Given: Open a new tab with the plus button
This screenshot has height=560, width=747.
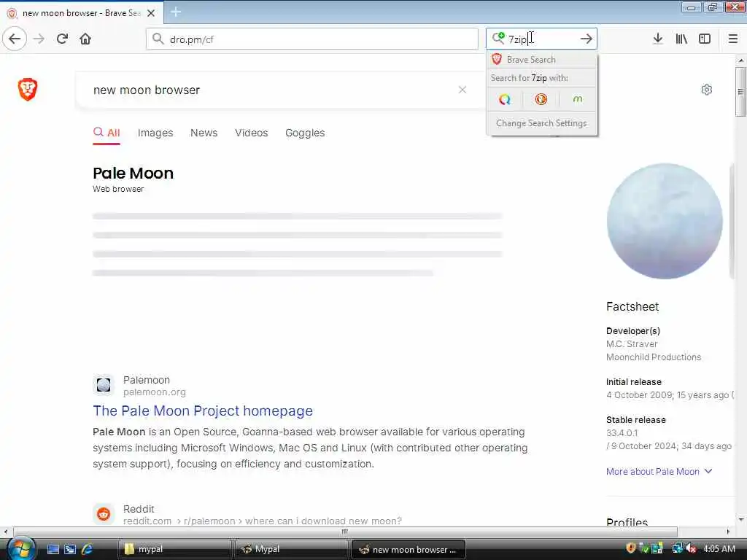Looking at the screenshot, I should tap(175, 12).
